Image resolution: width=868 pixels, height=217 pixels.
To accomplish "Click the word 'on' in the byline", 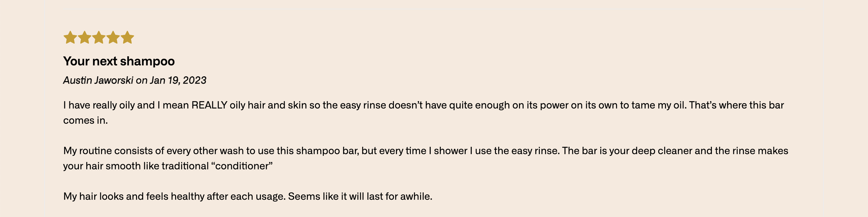I will (141, 81).
